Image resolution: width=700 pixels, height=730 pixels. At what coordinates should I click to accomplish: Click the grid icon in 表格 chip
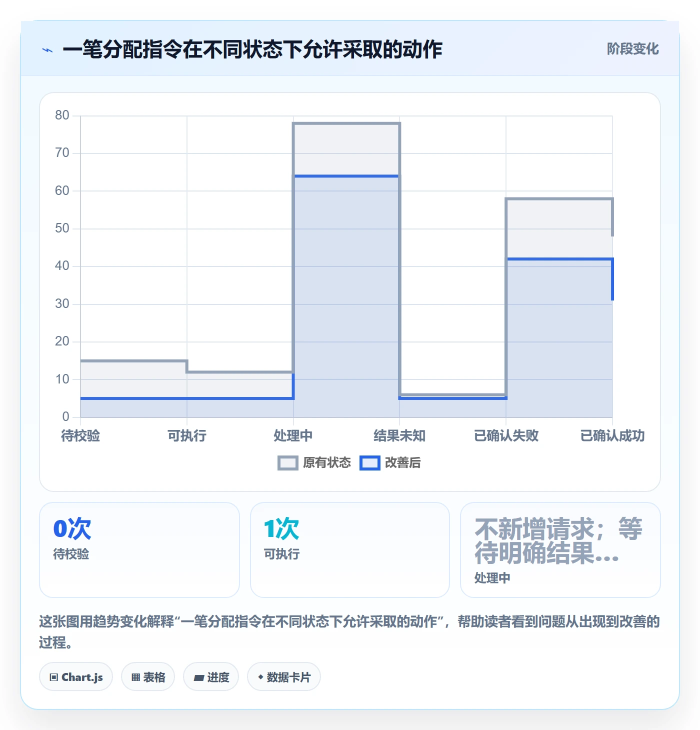(135, 677)
